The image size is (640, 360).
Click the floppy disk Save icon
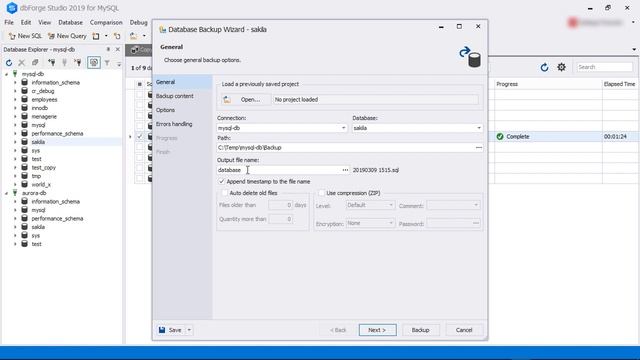point(162,330)
